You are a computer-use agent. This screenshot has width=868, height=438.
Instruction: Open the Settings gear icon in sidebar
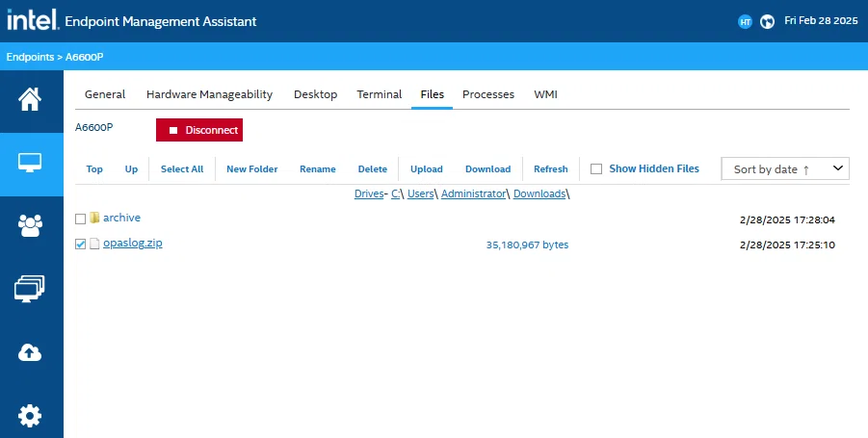click(x=30, y=416)
